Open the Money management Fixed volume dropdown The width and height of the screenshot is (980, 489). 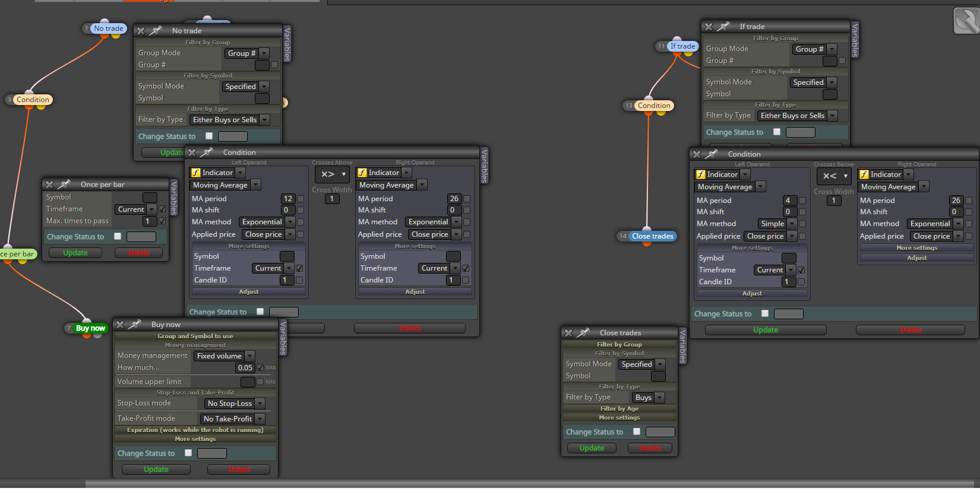225,356
